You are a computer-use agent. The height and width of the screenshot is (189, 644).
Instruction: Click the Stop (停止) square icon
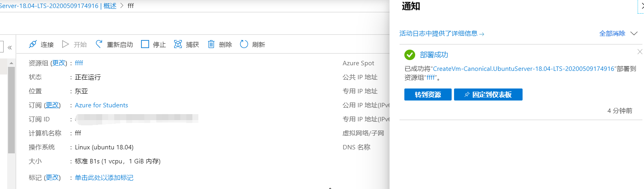click(145, 44)
